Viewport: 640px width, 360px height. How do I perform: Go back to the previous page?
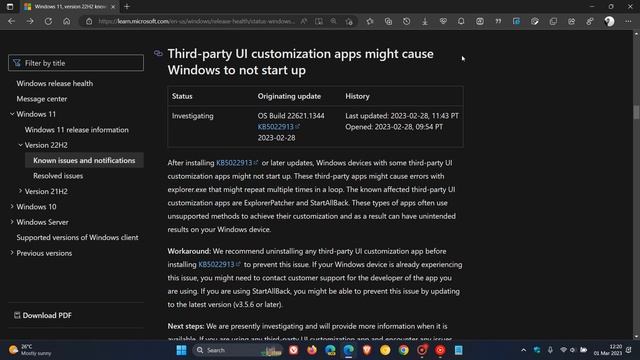(x=11, y=21)
